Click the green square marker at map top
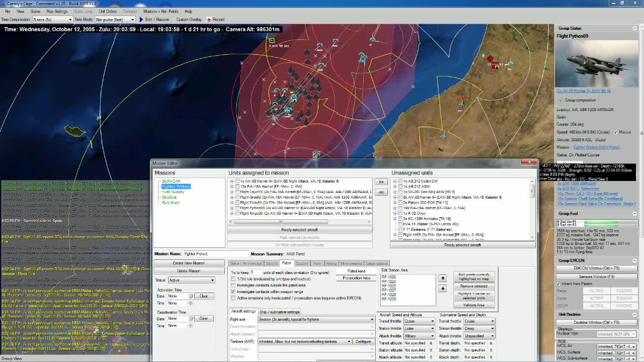The image size is (644, 362). 272,40
